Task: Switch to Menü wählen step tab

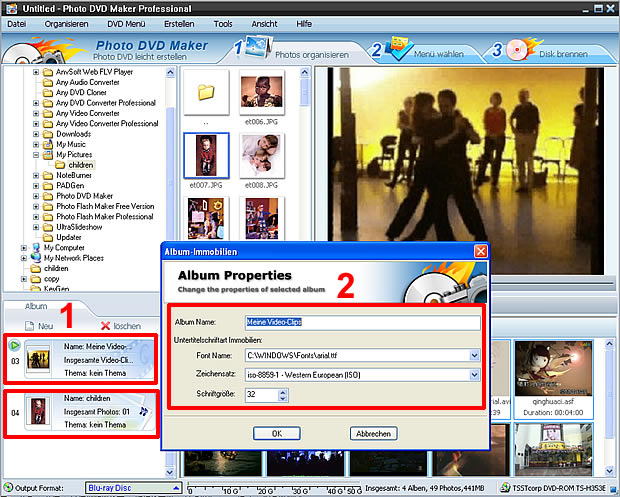Action: point(439,54)
